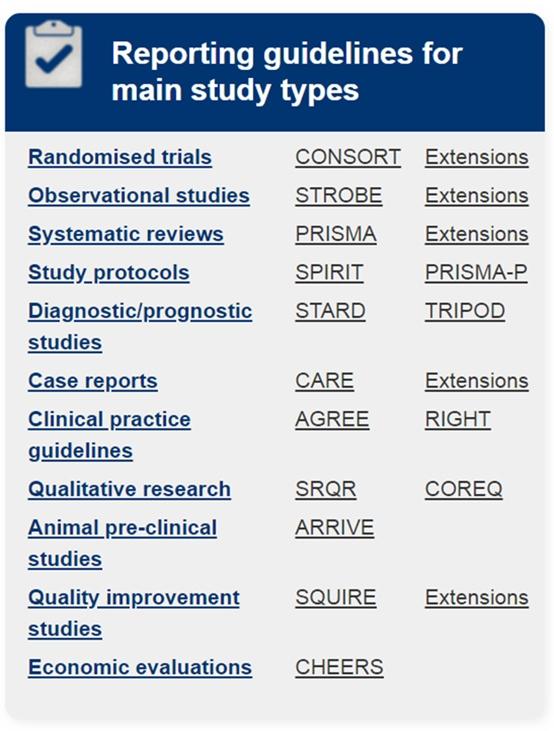
Task: Select the Observational studies link
Action: [x=139, y=196]
